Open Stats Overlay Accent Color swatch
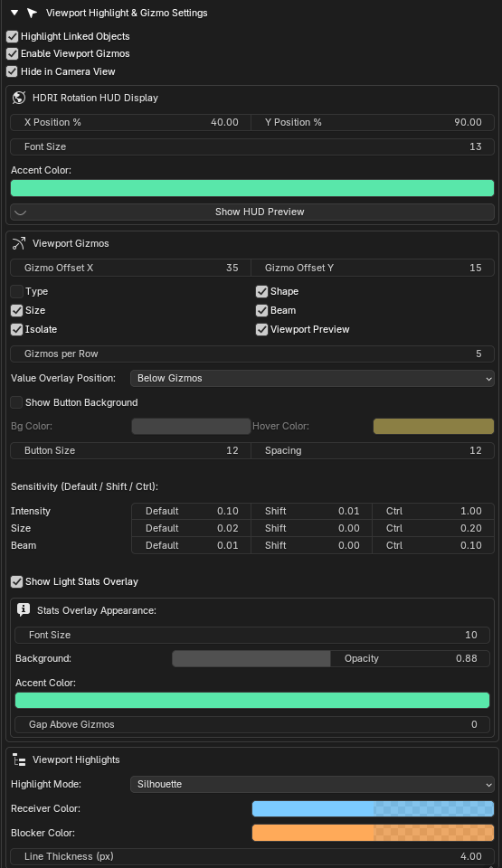Screen dimensions: 502x868 pyautogui.click(x=252, y=700)
